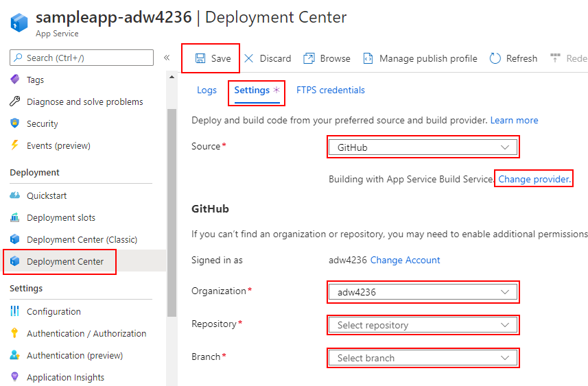
Task: Click the Diagnose wrench icon
Action: coord(14,101)
